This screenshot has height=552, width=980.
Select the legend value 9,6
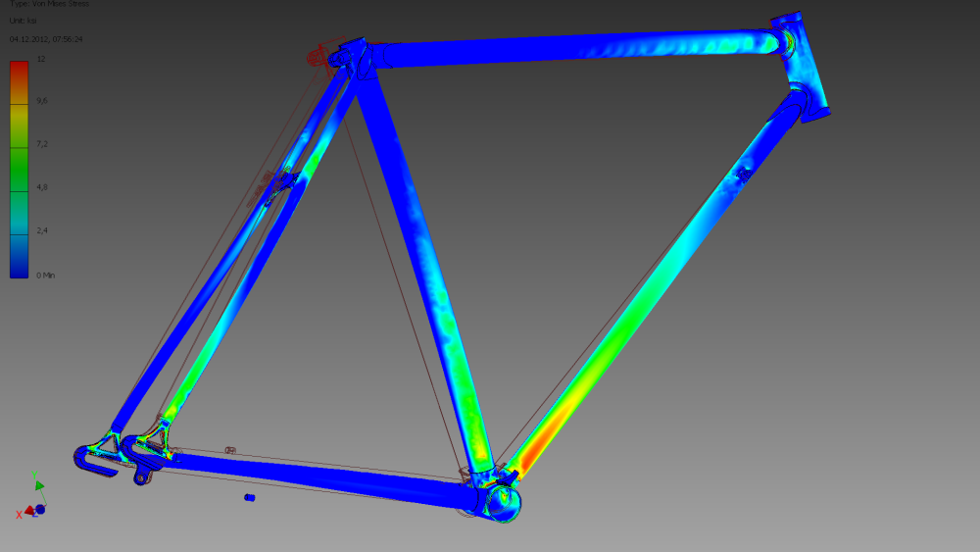coord(42,101)
